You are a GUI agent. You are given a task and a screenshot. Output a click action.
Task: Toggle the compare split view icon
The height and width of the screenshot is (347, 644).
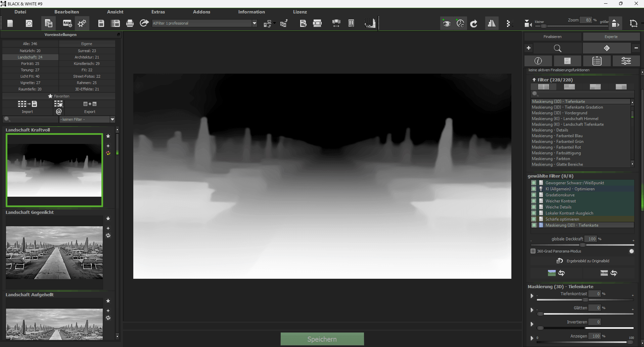492,24
